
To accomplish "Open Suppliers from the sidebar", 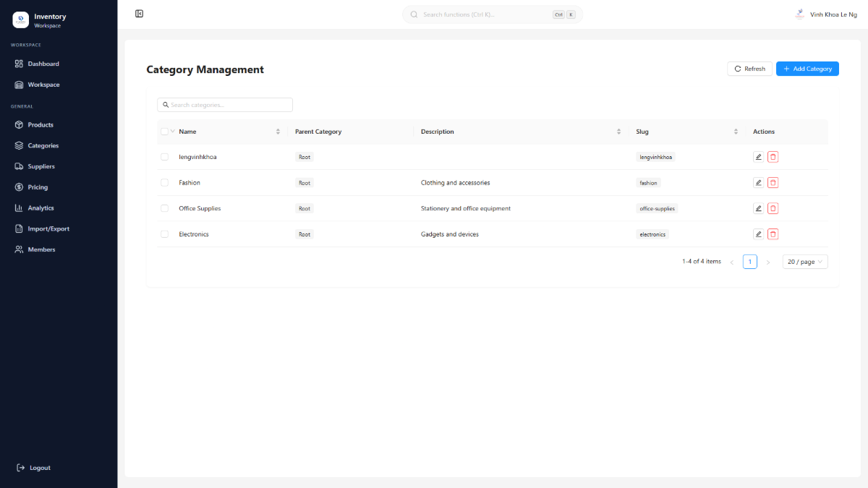I will click(x=42, y=166).
